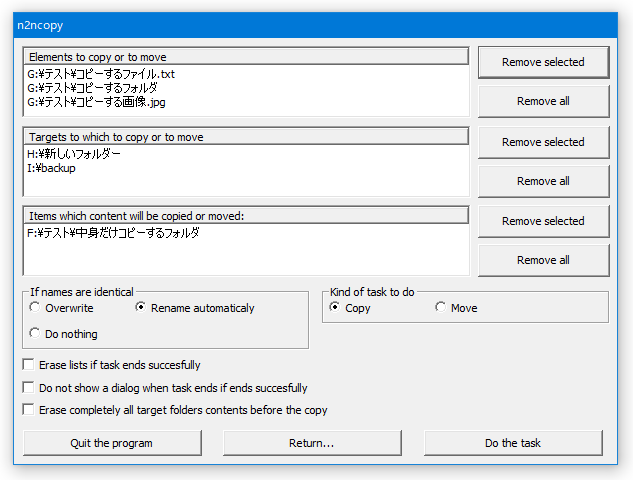The height and width of the screenshot is (480, 633).
Task: Start with Do the task button
Action: coord(513,443)
